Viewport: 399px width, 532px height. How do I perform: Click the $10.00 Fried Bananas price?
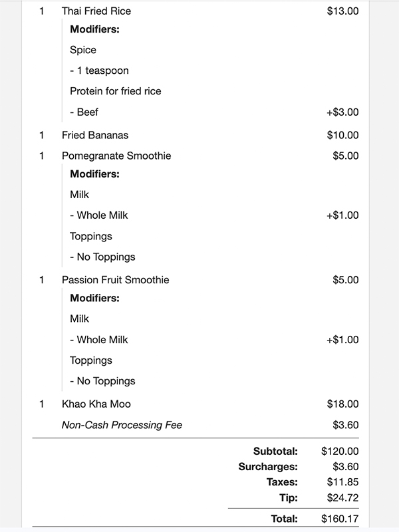tap(342, 135)
